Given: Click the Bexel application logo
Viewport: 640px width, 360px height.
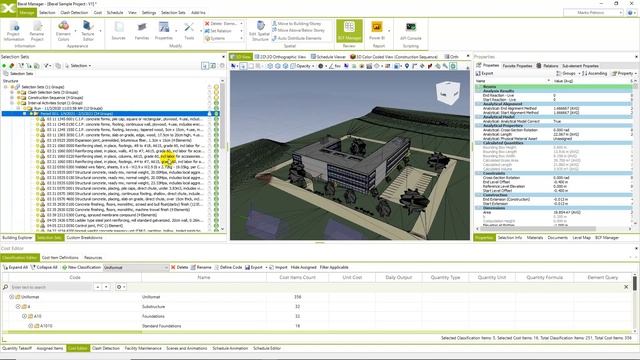Looking at the screenshot, I should click(x=8, y=8).
